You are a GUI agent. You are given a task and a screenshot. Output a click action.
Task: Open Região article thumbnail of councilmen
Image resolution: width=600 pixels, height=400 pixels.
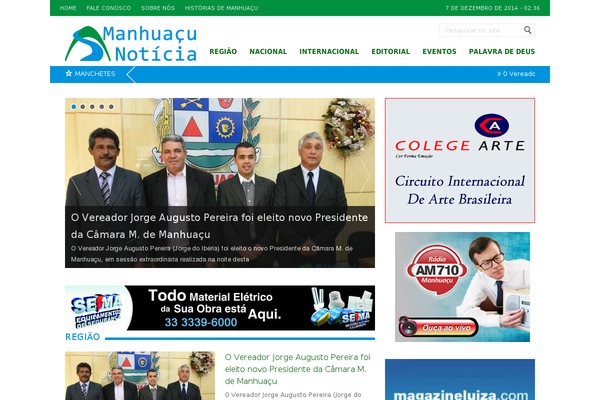[x=140, y=376]
